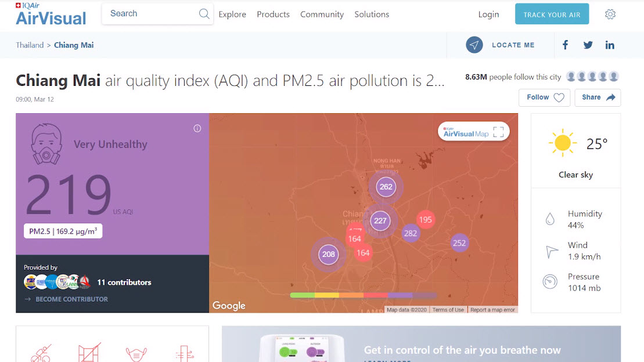Click the close-windows recommendation icon
The width and height of the screenshot is (644, 362).
point(89,352)
